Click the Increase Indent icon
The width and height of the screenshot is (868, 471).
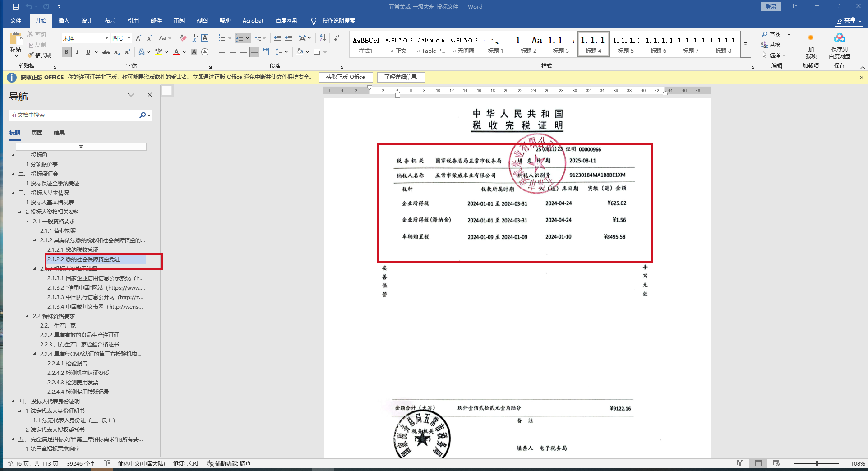pos(288,38)
